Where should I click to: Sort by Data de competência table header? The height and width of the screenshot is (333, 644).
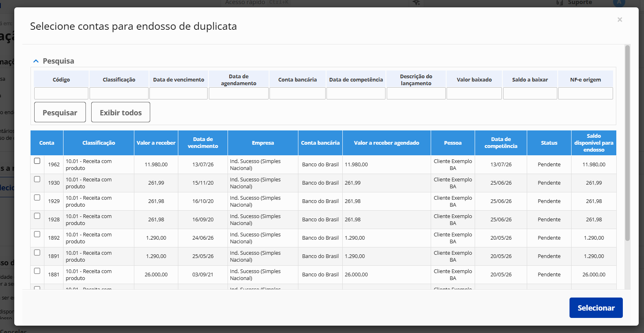501,143
